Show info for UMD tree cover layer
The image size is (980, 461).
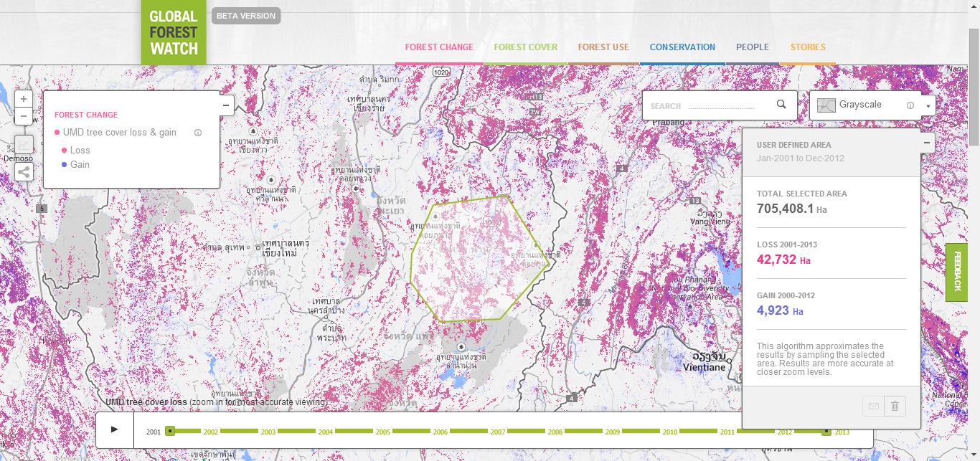[198, 133]
